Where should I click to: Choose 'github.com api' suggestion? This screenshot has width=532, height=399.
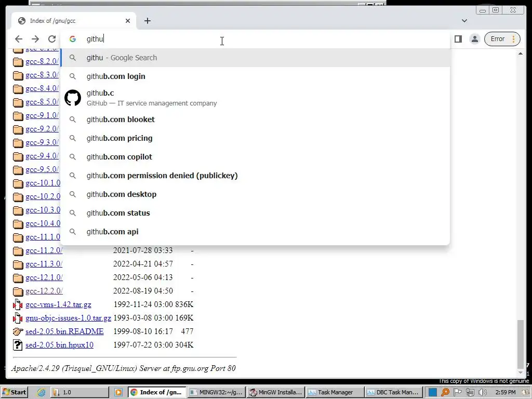(255, 231)
